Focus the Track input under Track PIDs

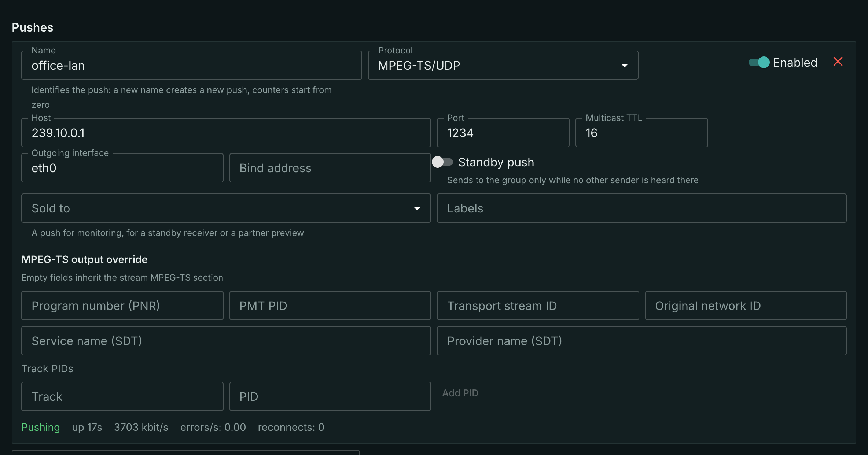[122, 396]
